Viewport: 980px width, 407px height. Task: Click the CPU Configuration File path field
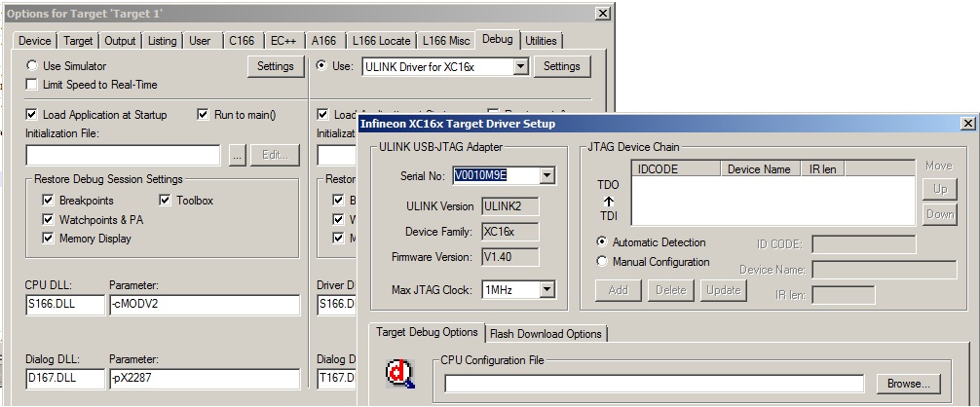tap(655, 384)
